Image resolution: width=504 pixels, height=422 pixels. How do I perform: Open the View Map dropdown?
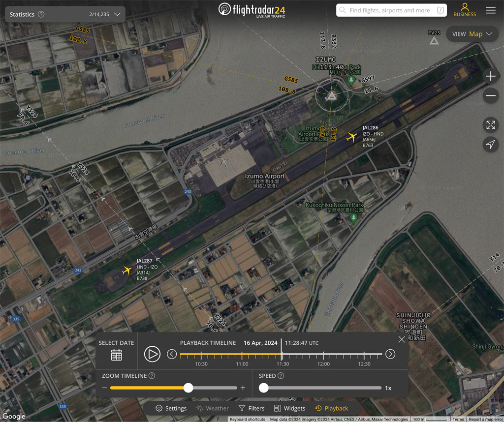(472, 34)
